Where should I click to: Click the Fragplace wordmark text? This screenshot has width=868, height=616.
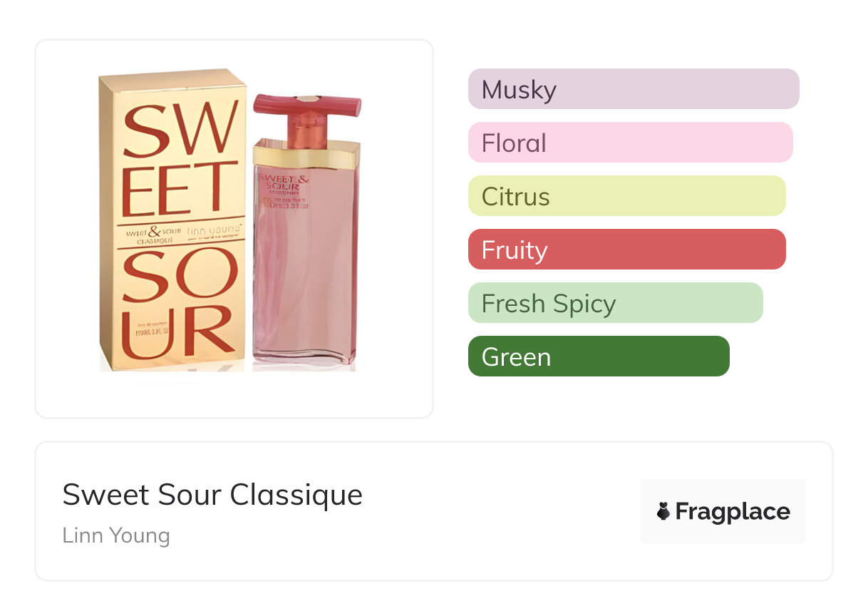733,511
